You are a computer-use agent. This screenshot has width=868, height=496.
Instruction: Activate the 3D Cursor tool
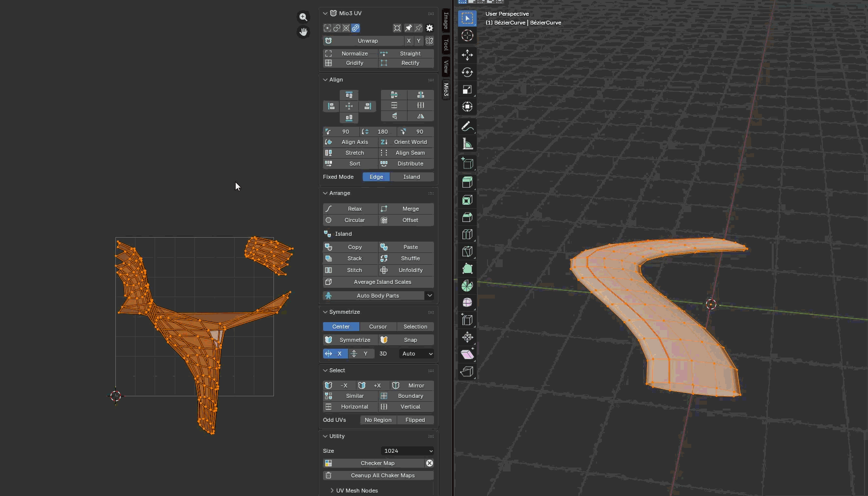[467, 36]
